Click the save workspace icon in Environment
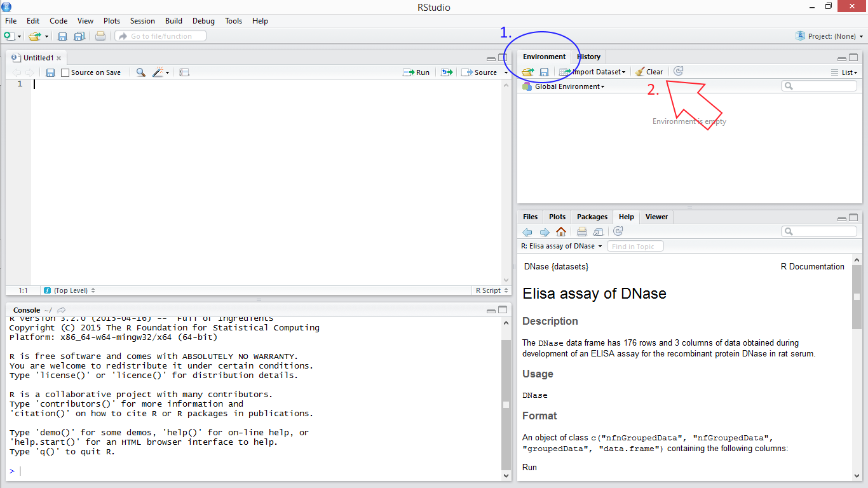868x488 pixels. (x=544, y=72)
